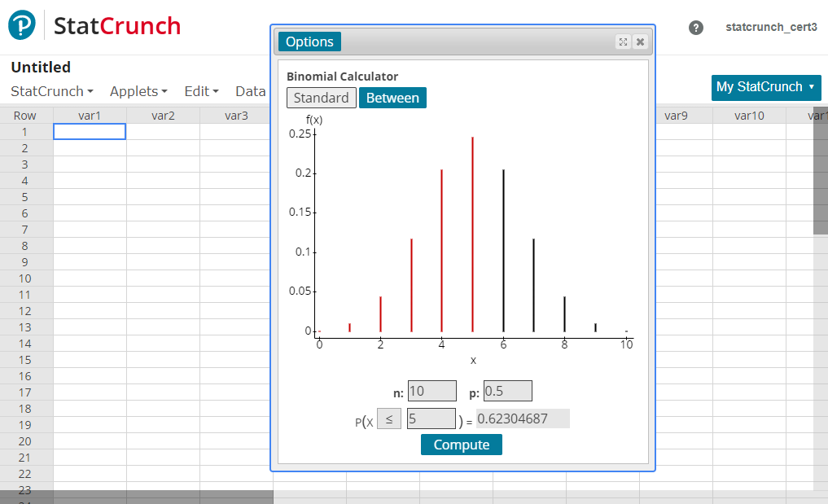Switch to Between mode
This screenshot has height=504, width=828.
(392, 98)
